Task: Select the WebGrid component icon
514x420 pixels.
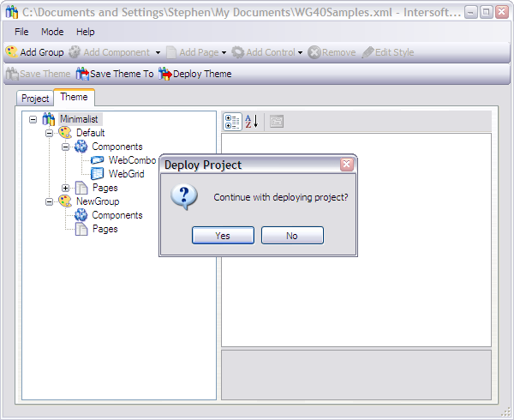Action: tap(98, 174)
